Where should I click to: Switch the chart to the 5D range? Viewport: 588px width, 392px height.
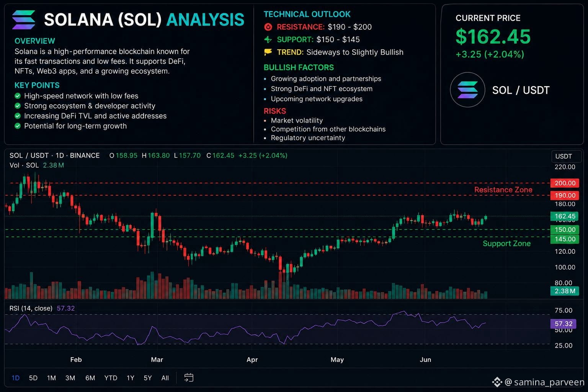pos(33,378)
